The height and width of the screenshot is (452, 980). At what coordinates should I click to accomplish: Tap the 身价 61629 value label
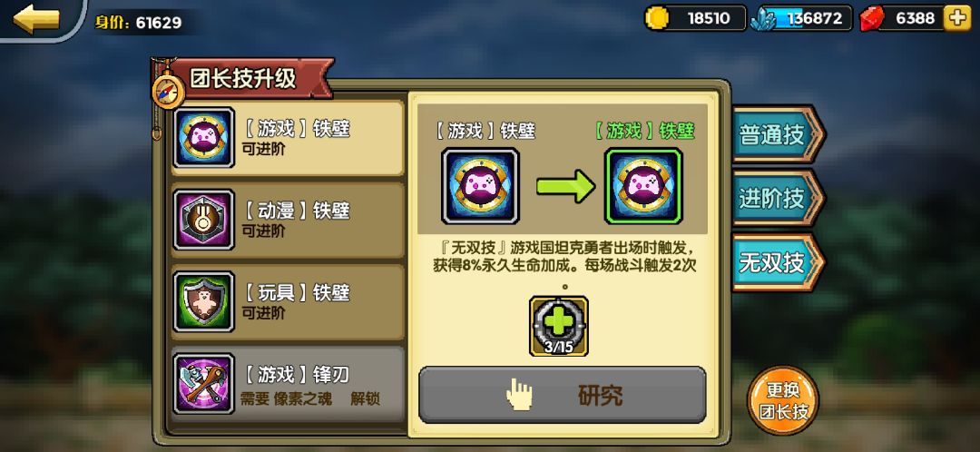click(138, 23)
